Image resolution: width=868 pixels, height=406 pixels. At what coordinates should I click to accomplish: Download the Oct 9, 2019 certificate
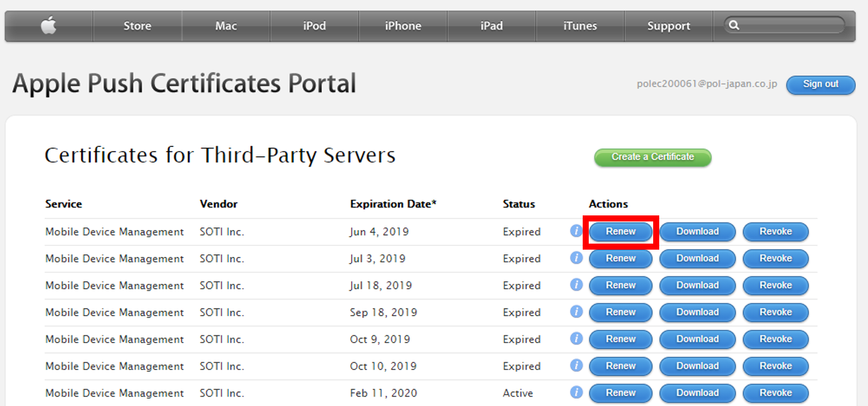click(697, 339)
